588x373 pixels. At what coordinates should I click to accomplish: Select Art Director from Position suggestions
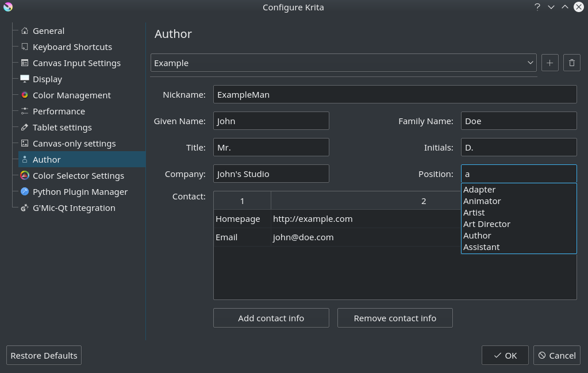pos(486,224)
